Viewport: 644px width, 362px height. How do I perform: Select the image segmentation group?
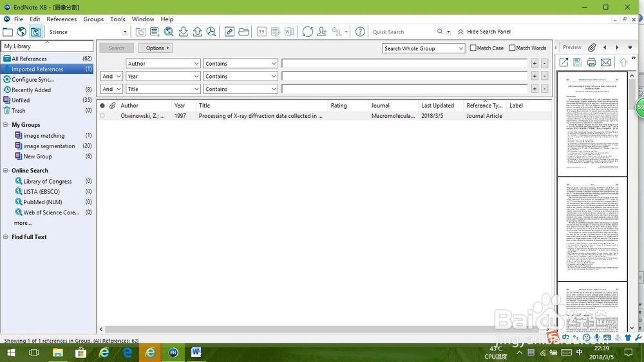(49, 146)
